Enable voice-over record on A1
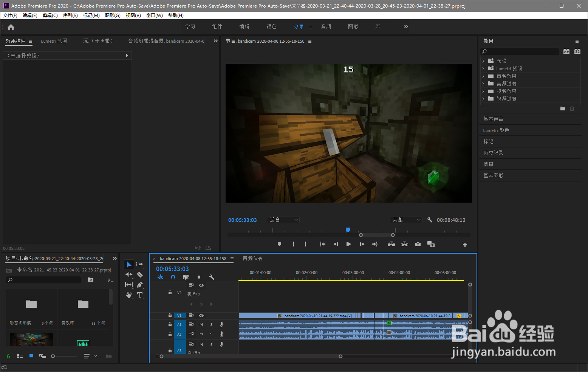 pyautogui.click(x=222, y=324)
